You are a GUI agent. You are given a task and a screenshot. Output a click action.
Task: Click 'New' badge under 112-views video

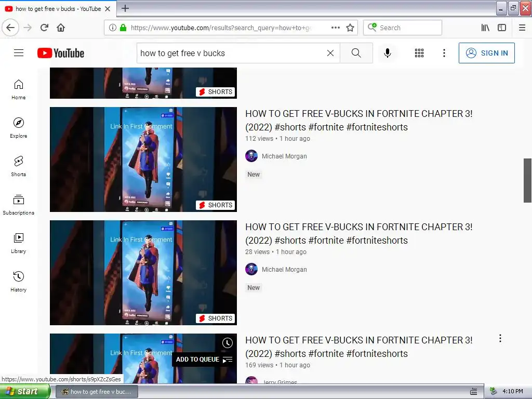[254, 175]
